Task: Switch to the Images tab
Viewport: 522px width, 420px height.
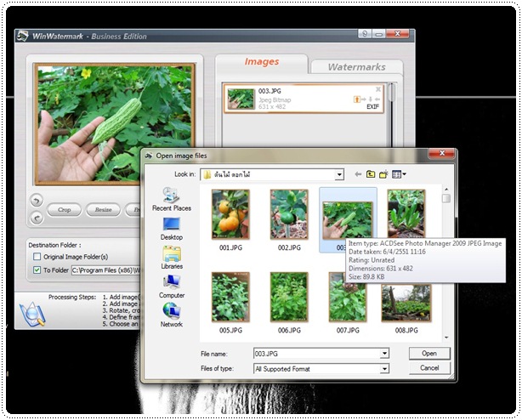Action: pos(262,62)
